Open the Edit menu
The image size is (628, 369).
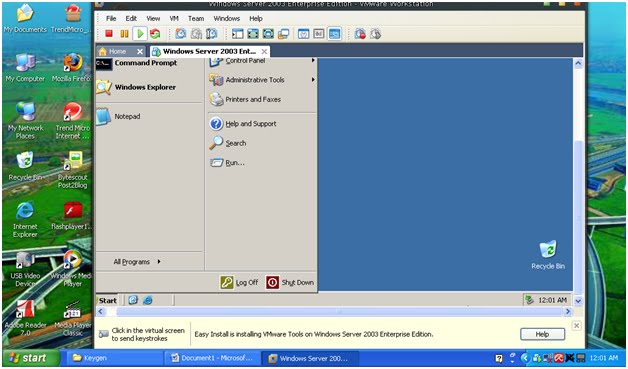click(131, 18)
